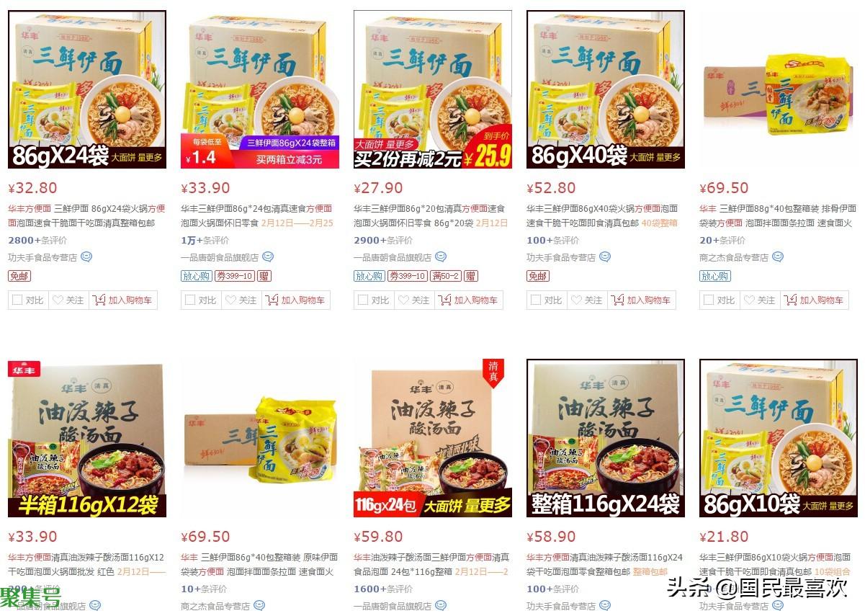This screenshot has height=616, width=865.
Task: Click chat icon next to 功夫手食品专营店 for ¥32.80 item
Action: (86, 257)
